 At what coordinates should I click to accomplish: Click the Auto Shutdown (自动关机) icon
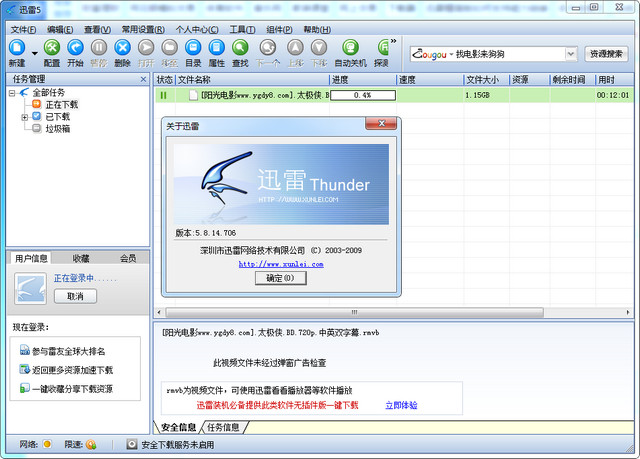tap(350, 48)
